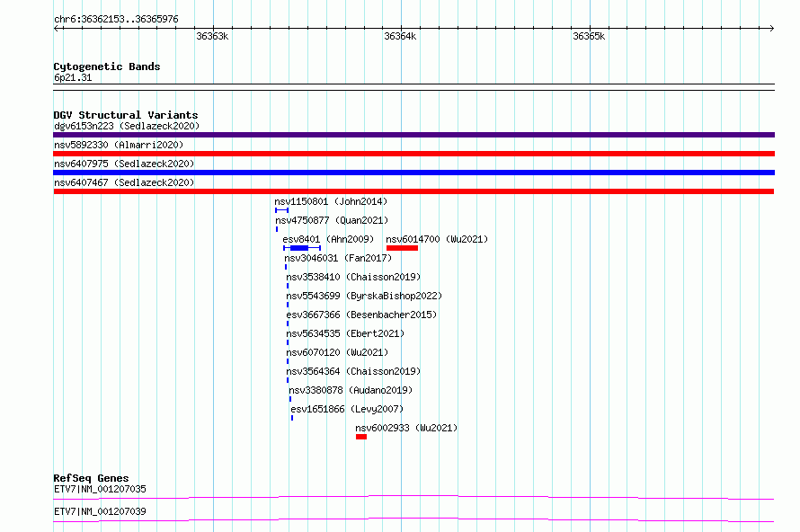Click the left arrow of the ruler

pos(57,29)
